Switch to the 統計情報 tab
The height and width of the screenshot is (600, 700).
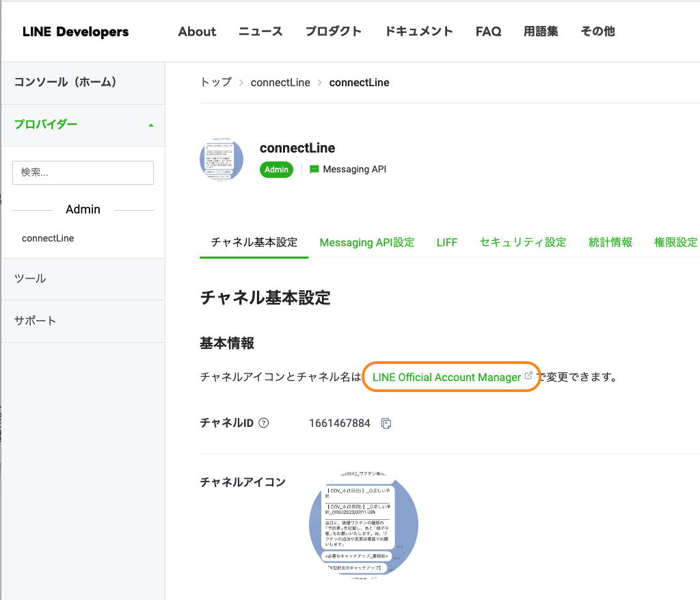pos(610,243)
